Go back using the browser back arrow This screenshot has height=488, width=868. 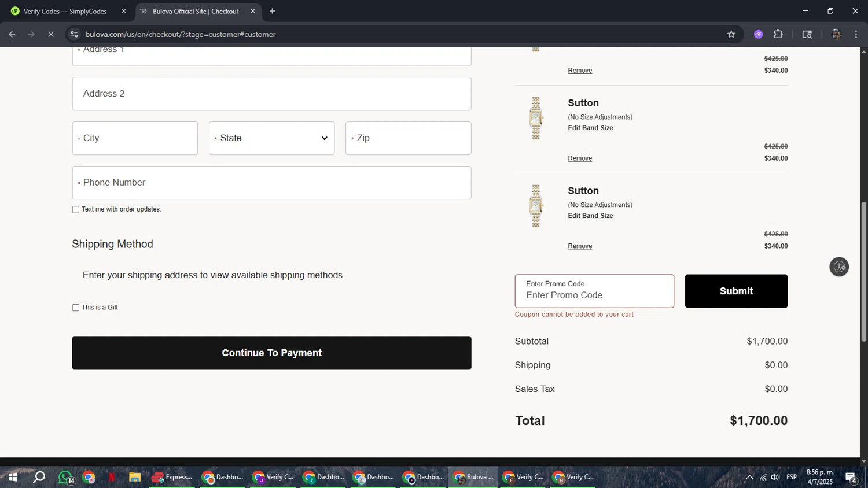(12, 34)
